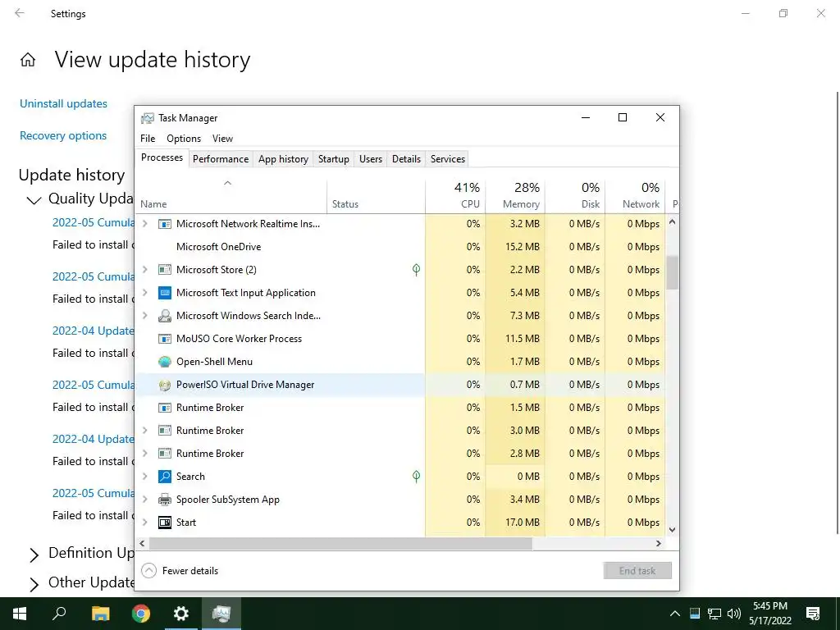Screen dimensions: 840x630
Task: Collapse view with Fewer details
Action: (x=180, y=571)
